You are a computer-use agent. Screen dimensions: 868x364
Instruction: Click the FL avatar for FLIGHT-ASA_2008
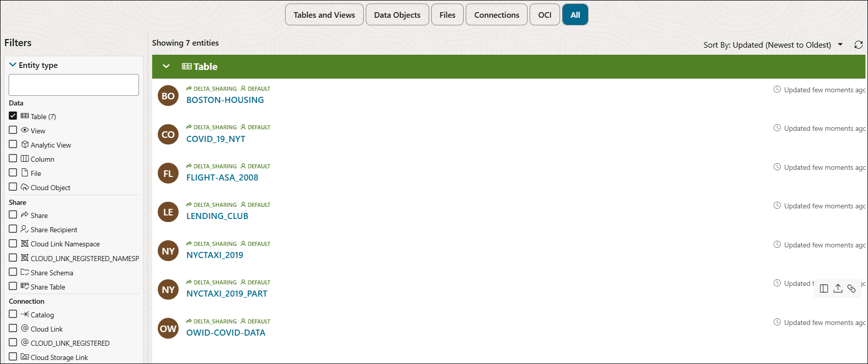point(168,173)
